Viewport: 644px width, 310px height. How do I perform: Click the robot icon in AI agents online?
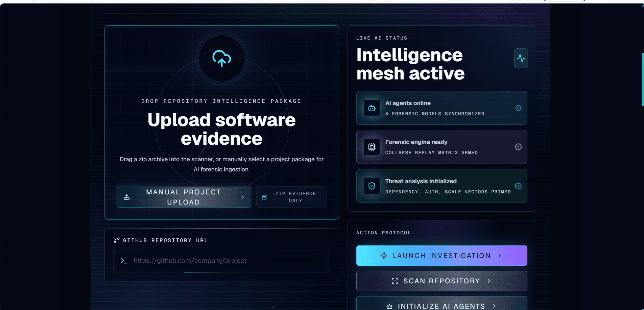(372, 108)
